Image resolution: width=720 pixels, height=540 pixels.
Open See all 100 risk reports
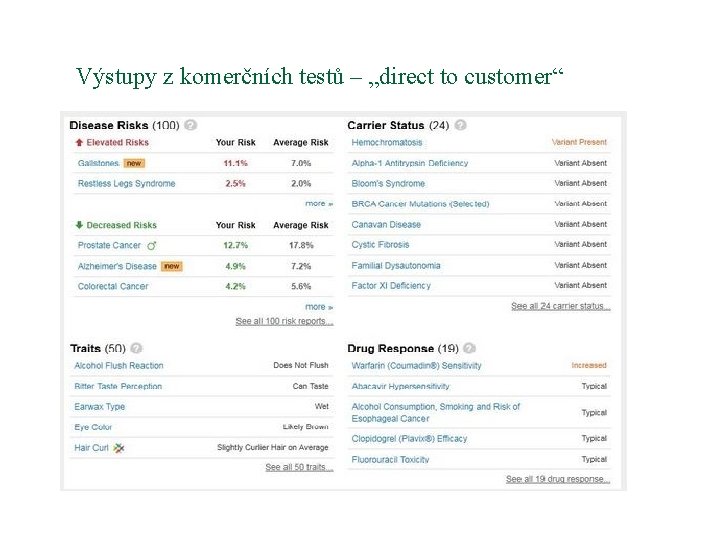point(284,321)
